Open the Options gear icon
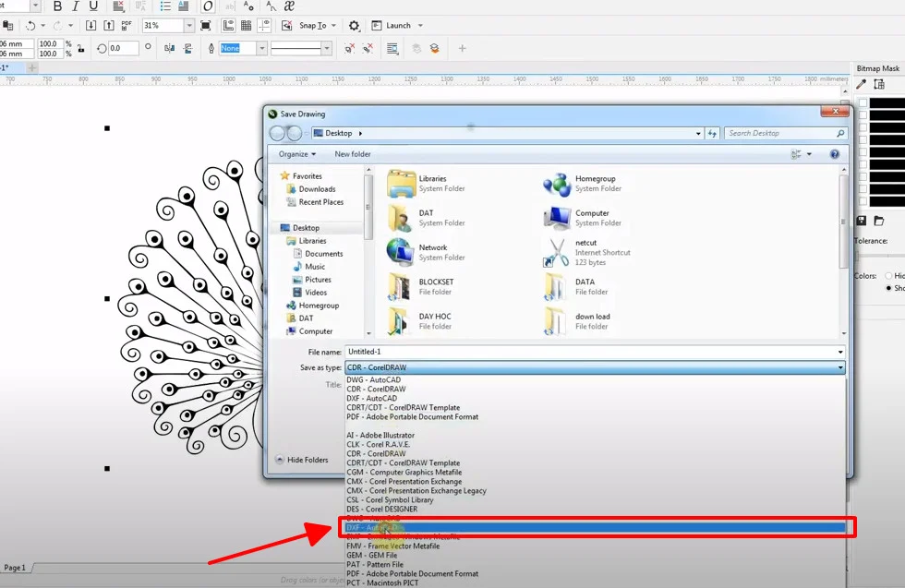This screenshot has width=905, height=588. [354, 26]
